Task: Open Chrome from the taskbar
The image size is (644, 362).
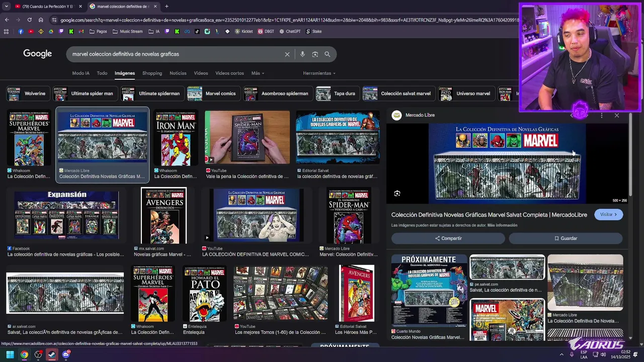Action: pos(24,354)
